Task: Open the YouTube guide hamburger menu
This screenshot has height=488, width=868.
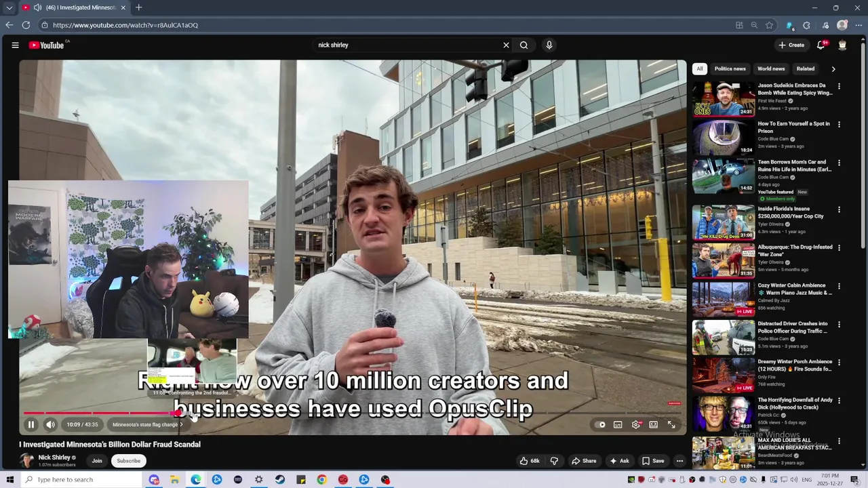Action: [x=15, y=45]
